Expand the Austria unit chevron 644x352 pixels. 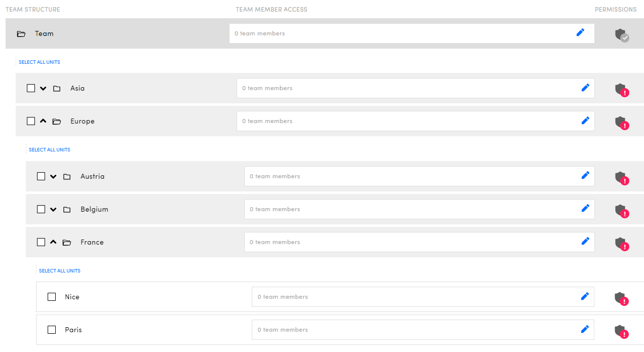[x=53, y=176]
